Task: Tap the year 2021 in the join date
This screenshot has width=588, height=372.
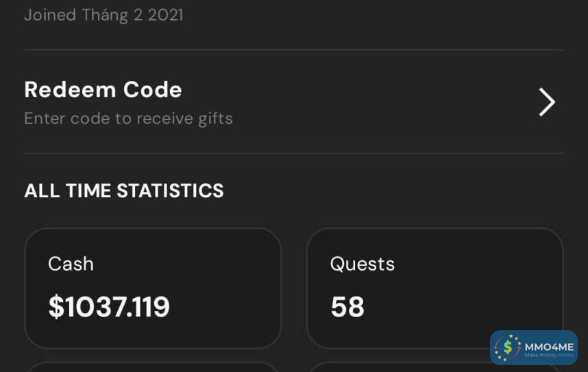Action: pos(165,14)
